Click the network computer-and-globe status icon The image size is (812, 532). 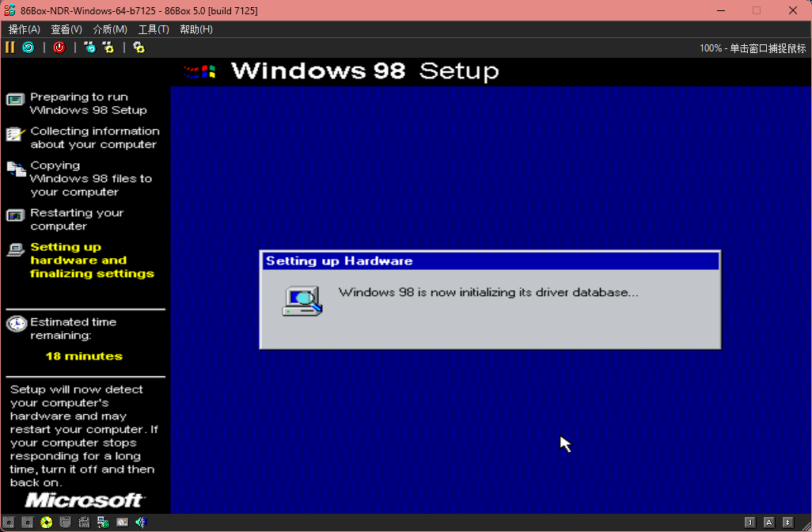[x=103, y=522]
